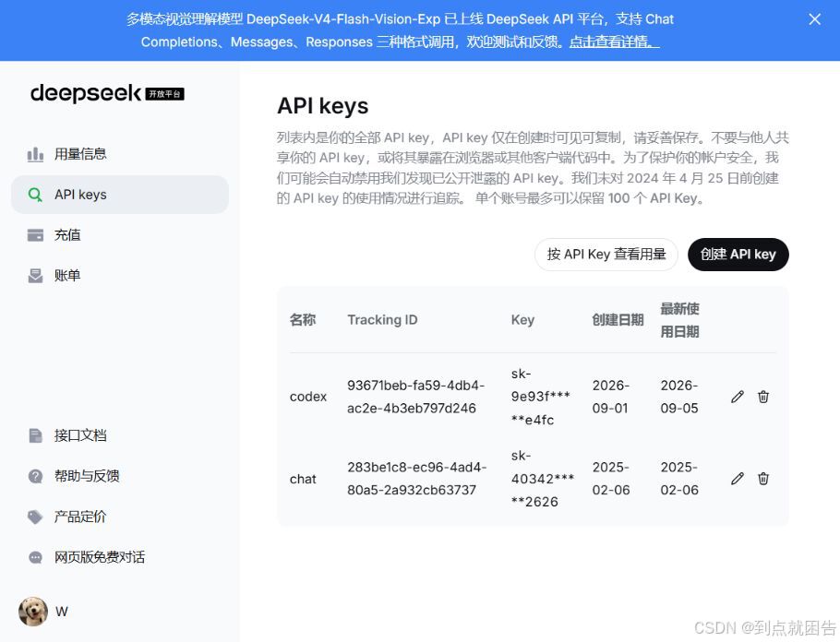The image size is (840, 642).
Task: Click the inbox icon beside 账单
Action: 35,276
